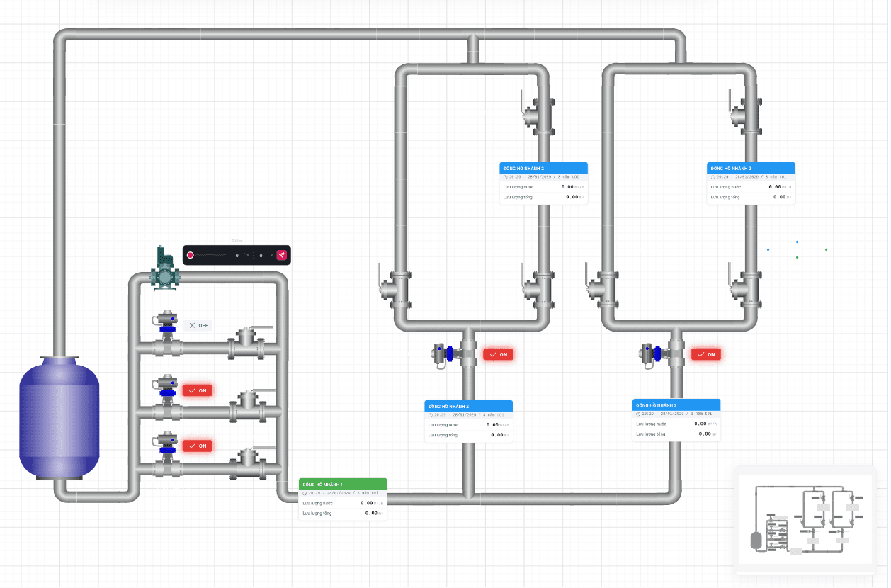Viewport: 891px width, 588px height.
Task: Open the green ĐỒNG HỒ NHÁNH 1 meter card header
Action: click(x=343, y=483)
